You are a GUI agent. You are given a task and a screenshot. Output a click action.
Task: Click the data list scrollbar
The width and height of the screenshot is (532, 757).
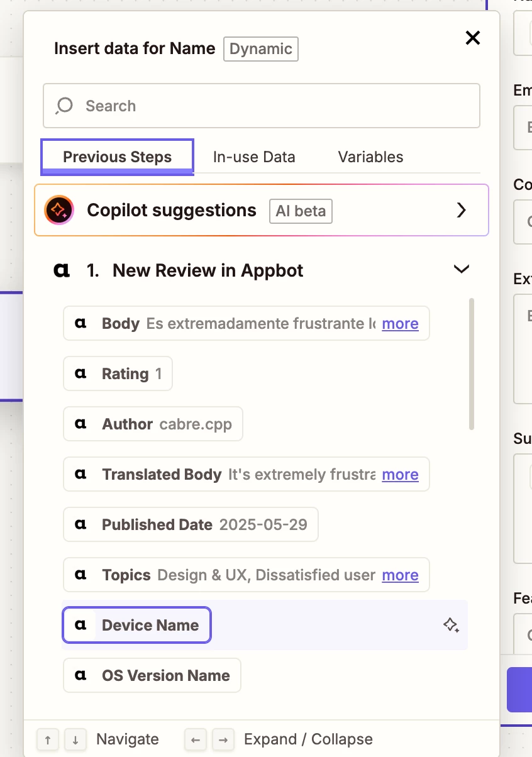tap(472, 365)
